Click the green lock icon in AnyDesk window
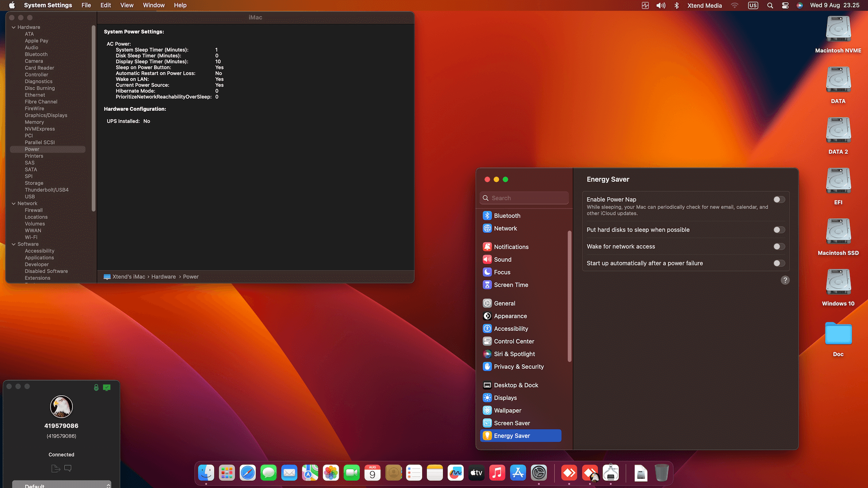 click(x=96, y=388)
